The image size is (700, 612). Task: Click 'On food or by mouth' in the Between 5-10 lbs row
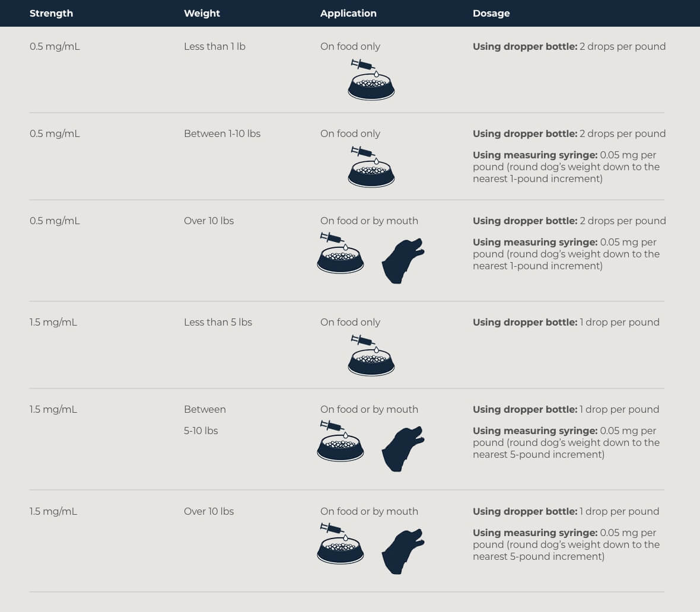[369, 409]
